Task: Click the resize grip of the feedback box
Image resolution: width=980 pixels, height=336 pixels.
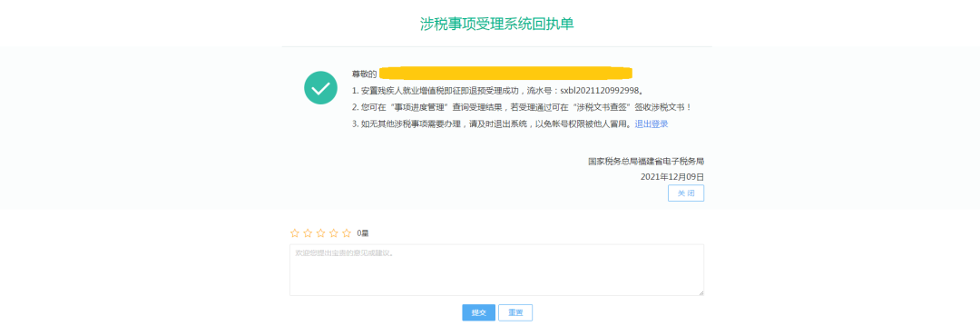Action: pos(701,292)
